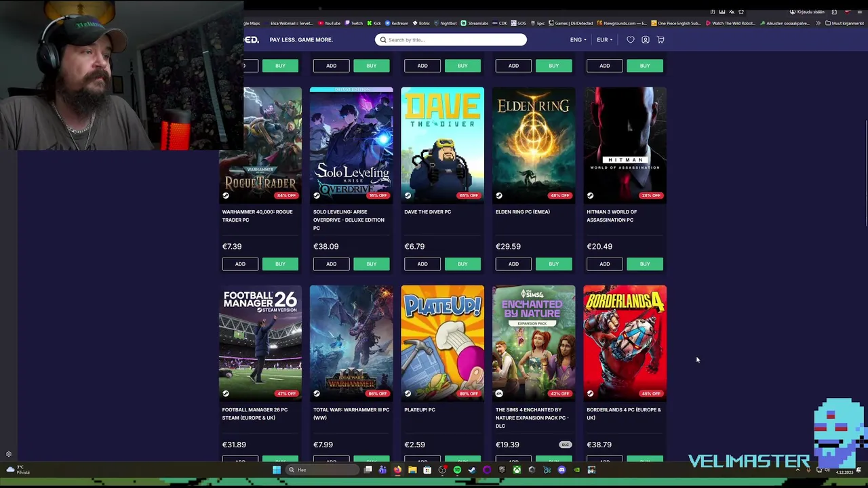Add Solo Leveling Arise Overdrive to cart
868x488 pixels.
[331, 264]
